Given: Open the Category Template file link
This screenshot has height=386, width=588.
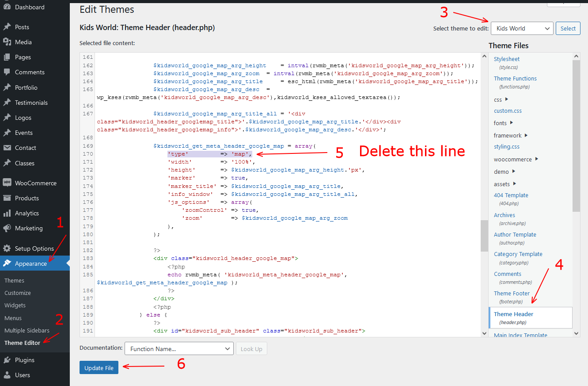Looking at the screenshot, I should pos(518,254).
